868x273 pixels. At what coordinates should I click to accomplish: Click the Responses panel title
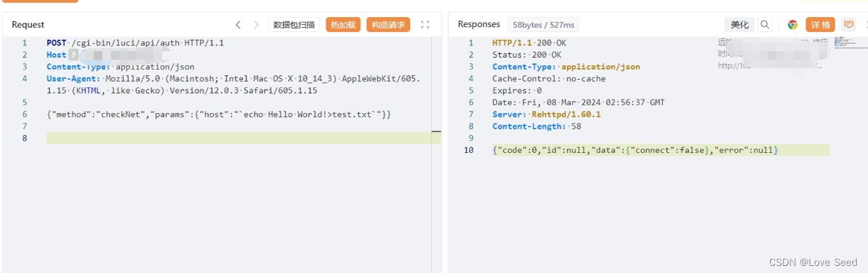pos(479,24)
